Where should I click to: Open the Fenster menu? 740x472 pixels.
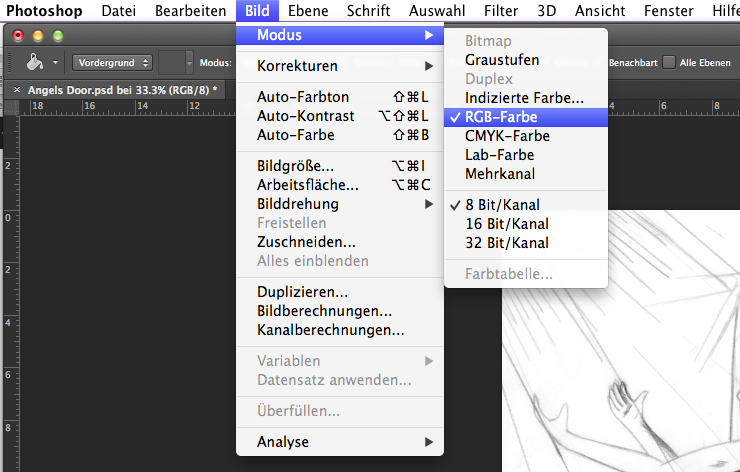[x=669, y=10]
